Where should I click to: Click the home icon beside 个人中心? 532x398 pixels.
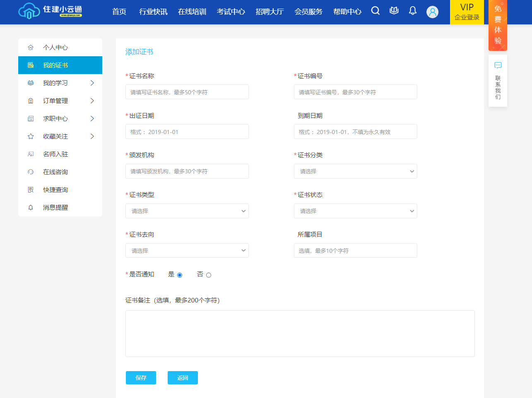pos(31,48)
